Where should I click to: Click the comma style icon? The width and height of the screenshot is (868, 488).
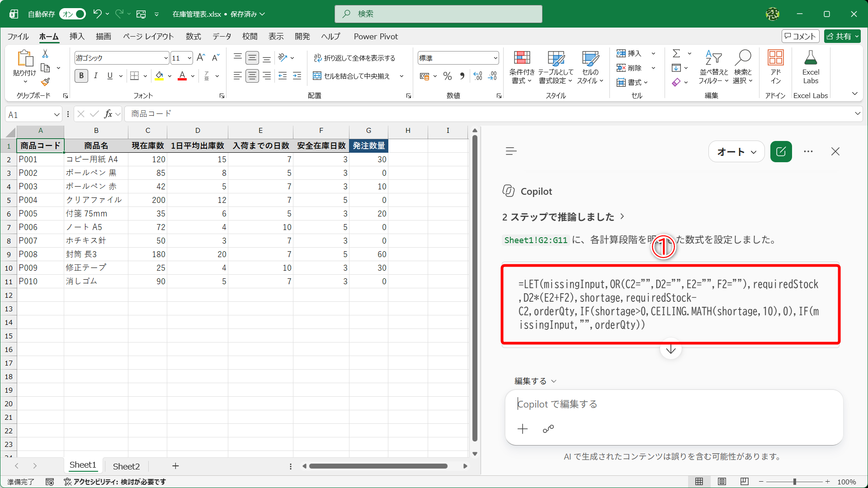click(x=462, y=76)
